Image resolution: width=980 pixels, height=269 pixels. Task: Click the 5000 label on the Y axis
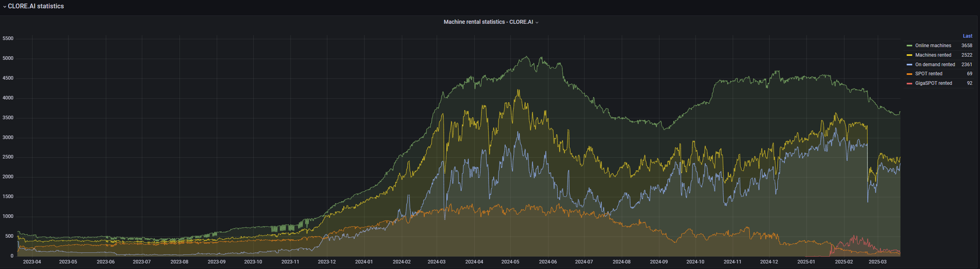tap(8, 58)
